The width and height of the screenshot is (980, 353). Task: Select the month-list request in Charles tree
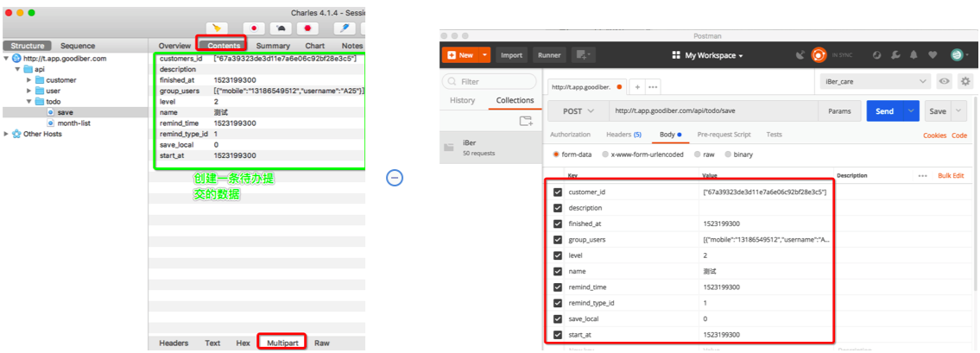(73, 123)
